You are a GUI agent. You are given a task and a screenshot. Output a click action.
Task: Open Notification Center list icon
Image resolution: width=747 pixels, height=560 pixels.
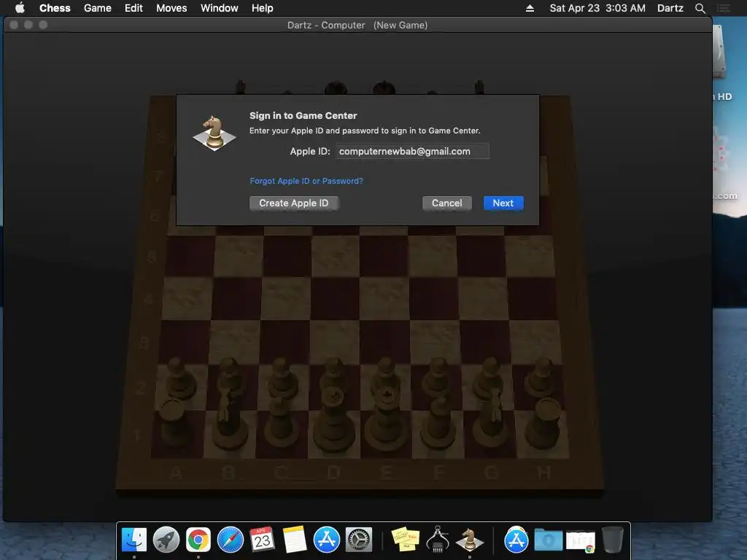724,8
